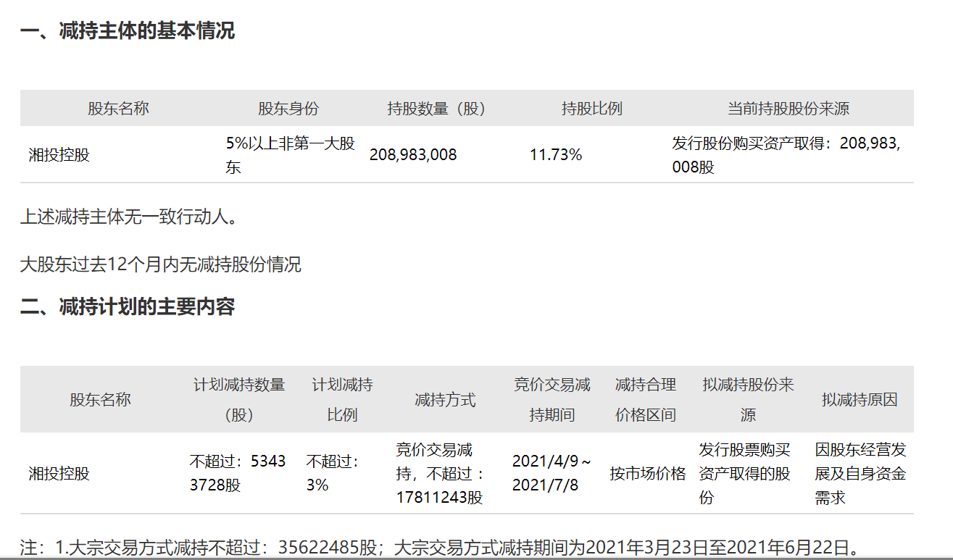Click heading 二、减持计划的主要内容

(128, 306)
